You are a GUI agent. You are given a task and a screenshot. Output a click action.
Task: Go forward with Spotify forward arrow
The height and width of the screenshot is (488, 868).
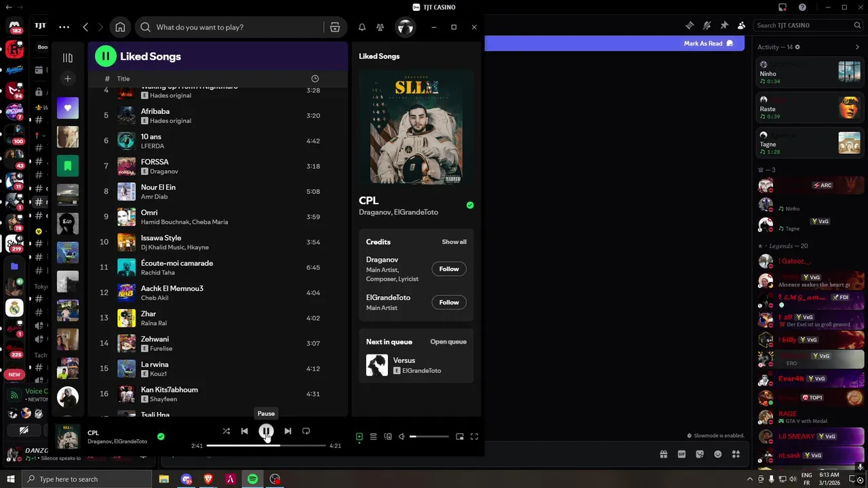[100, 27]
